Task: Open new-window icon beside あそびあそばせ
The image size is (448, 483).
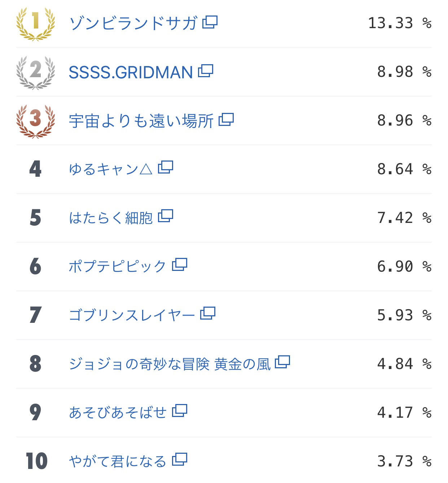Action: click(x=180, y=410)
